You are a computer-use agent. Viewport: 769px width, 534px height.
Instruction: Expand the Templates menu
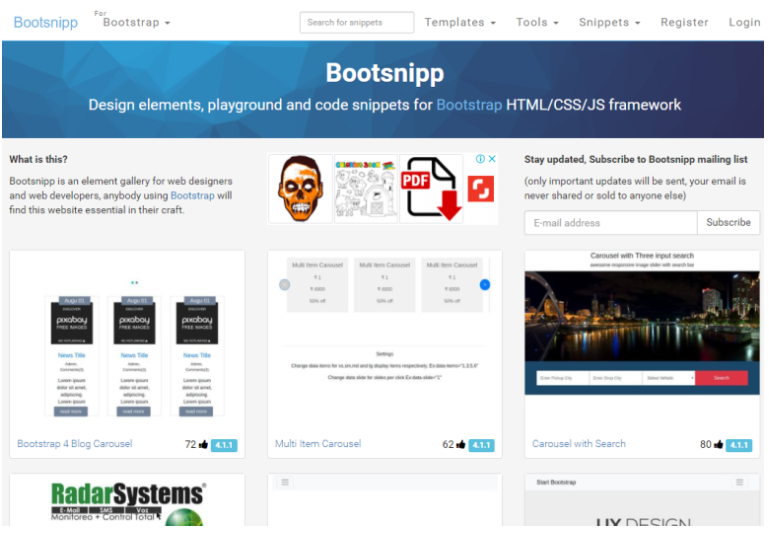pyautogui.click(x=460, y=23)
